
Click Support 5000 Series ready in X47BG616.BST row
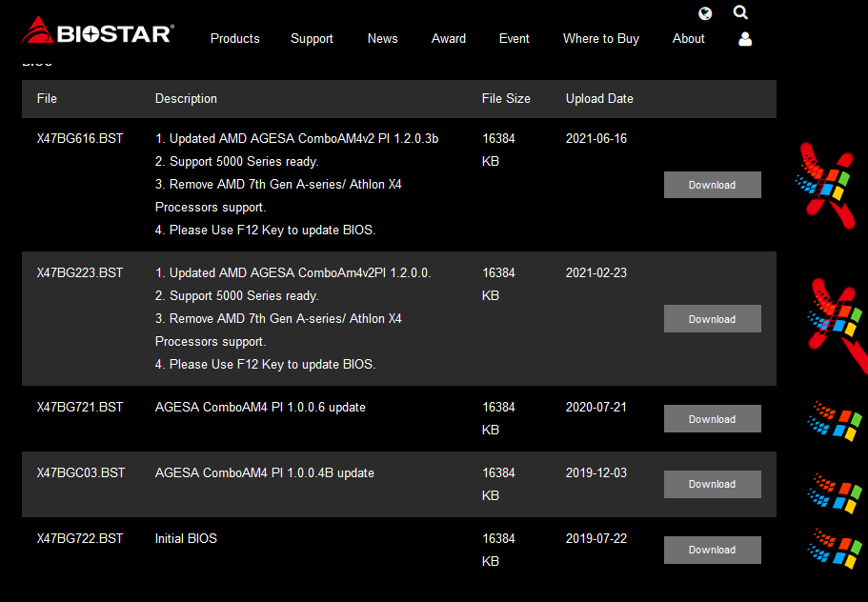tap(237, 162)
